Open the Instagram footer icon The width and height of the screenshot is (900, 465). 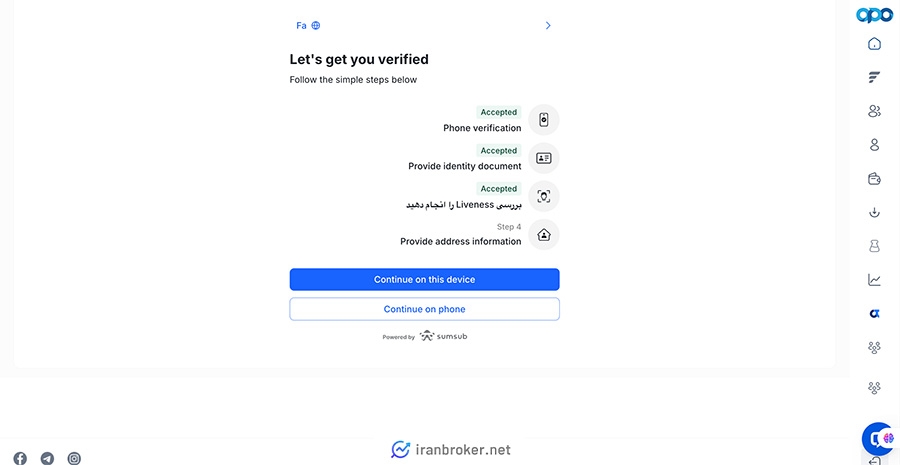[x=74, y=459]
